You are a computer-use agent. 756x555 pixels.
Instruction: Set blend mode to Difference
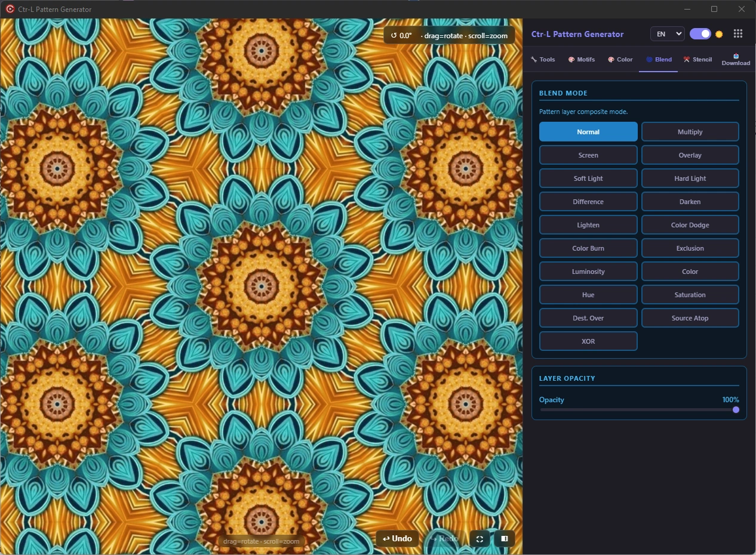(x=588, y=202)
